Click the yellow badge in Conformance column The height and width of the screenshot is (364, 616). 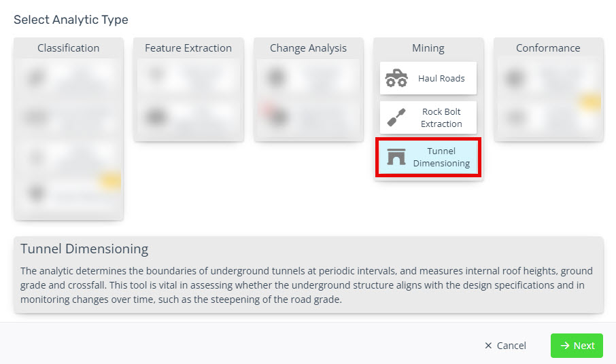tap(590, 102)
